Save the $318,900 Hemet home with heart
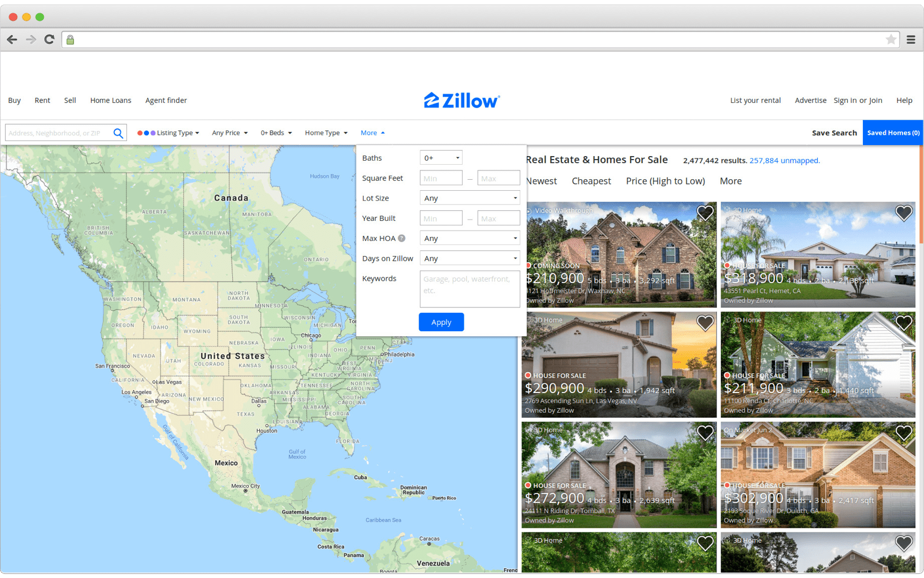 pyautogui.click(x=904, y=213)
